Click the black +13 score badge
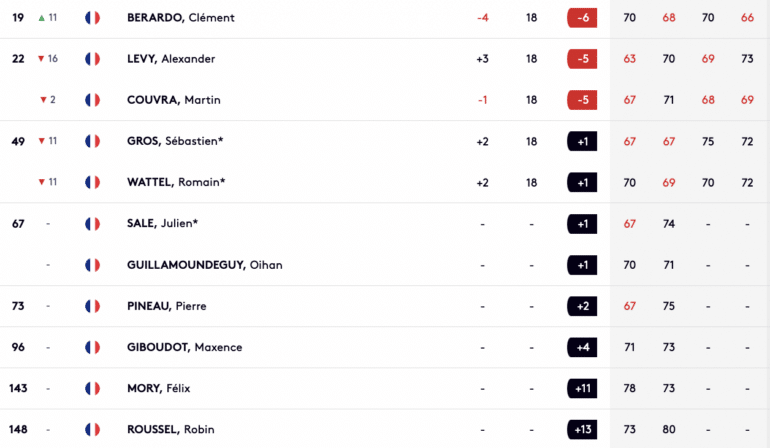770x448 pixels. pyautogui.click(x=582, y=430)
